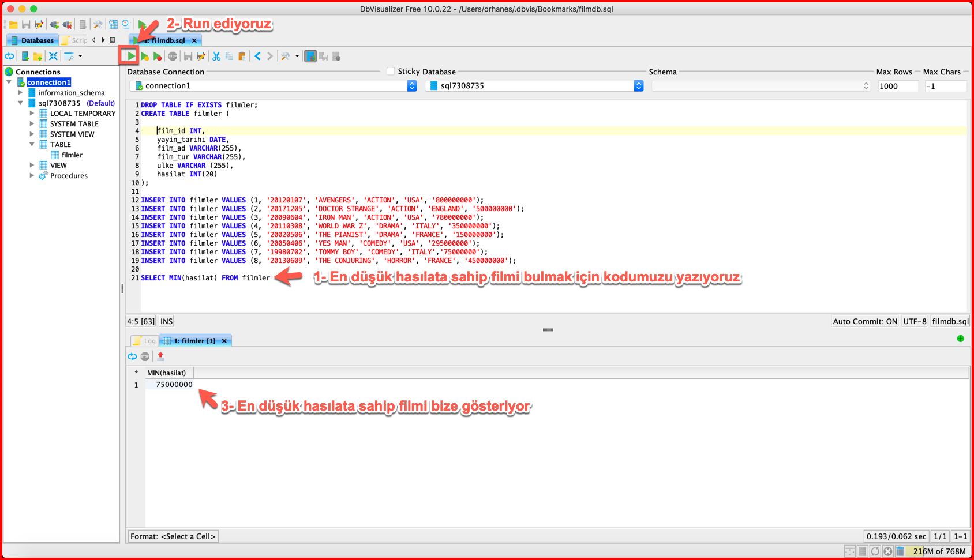Close the filmdb.sql editor tab

[194, 40]
